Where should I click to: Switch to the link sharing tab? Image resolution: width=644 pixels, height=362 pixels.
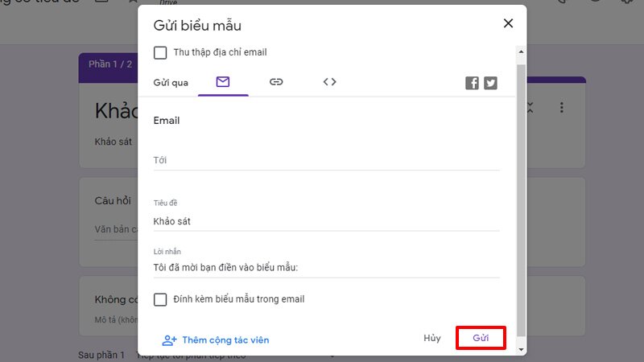pyautogui.click(x=276, y=82)
